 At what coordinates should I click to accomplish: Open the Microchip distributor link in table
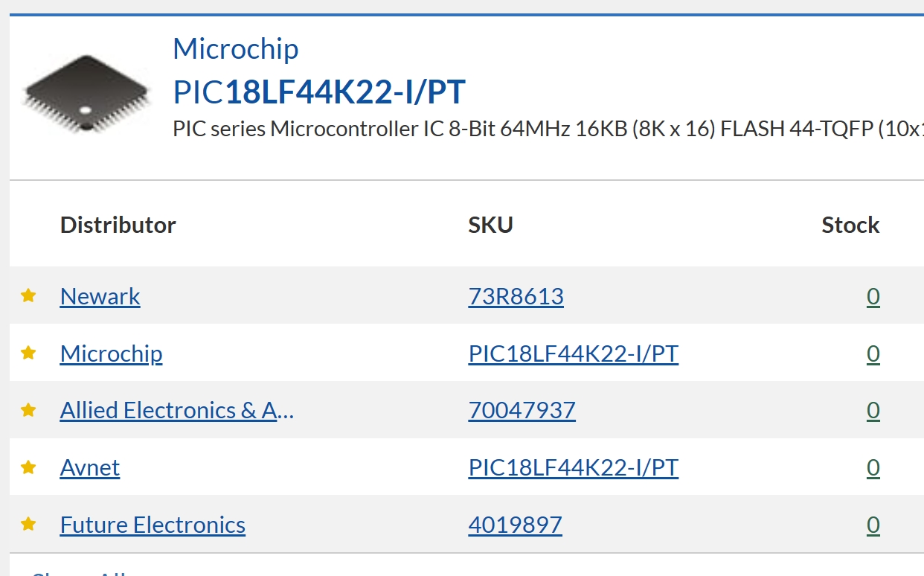[111, 353]
